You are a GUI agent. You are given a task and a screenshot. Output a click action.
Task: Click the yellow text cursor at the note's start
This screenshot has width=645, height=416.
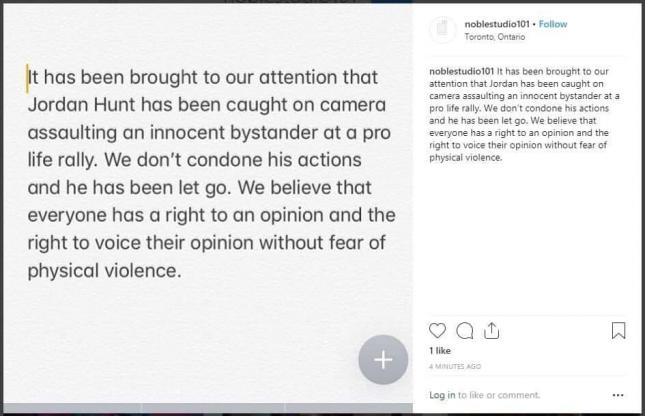point(27,78)
